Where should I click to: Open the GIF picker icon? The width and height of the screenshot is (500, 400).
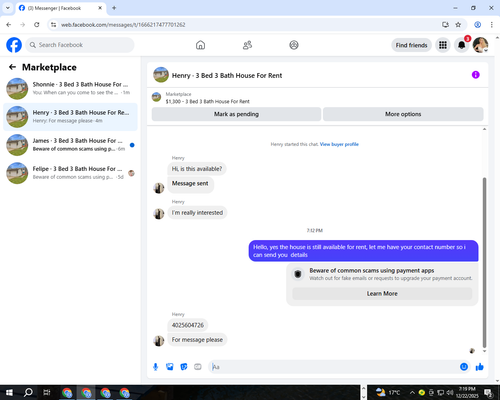pos(198,367)
